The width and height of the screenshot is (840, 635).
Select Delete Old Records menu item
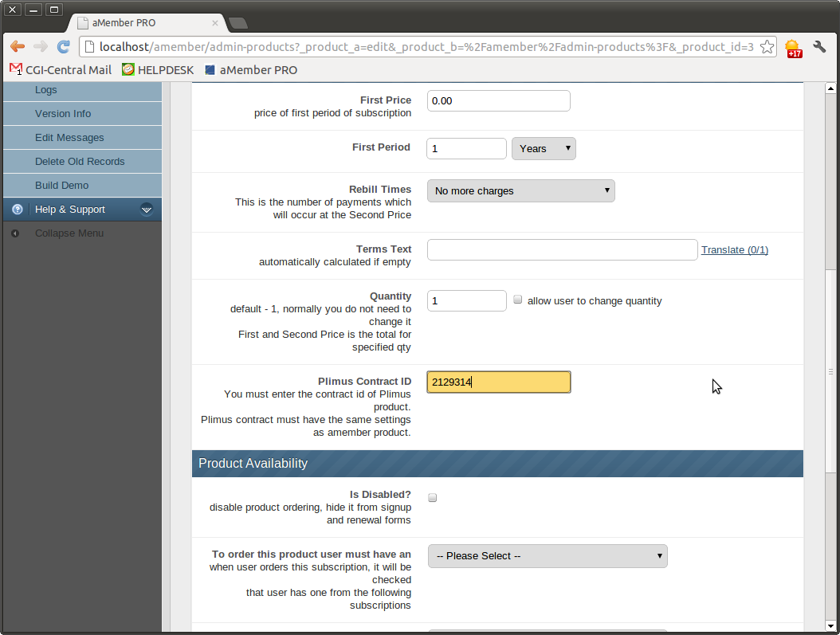(x=80, y=162)
